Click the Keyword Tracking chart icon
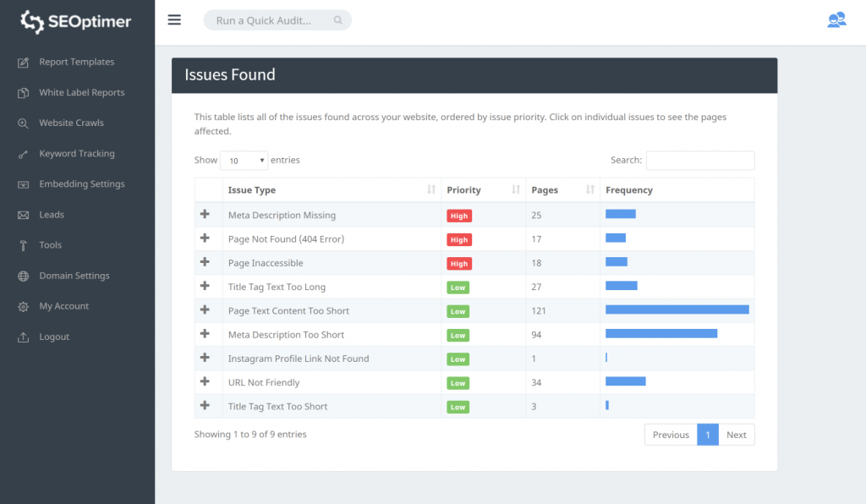 pos(23,154)
